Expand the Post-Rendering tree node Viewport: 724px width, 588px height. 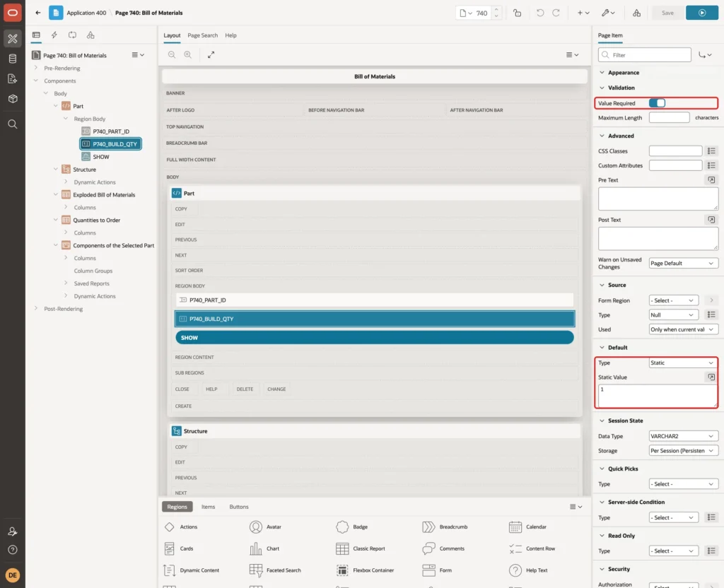[36, 308]
